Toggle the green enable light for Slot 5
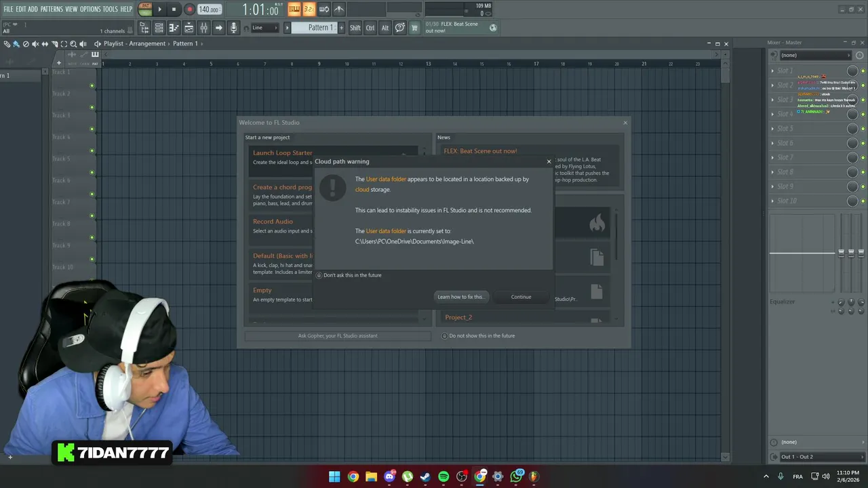Screen dimensions: 868x488 point(863,129)
